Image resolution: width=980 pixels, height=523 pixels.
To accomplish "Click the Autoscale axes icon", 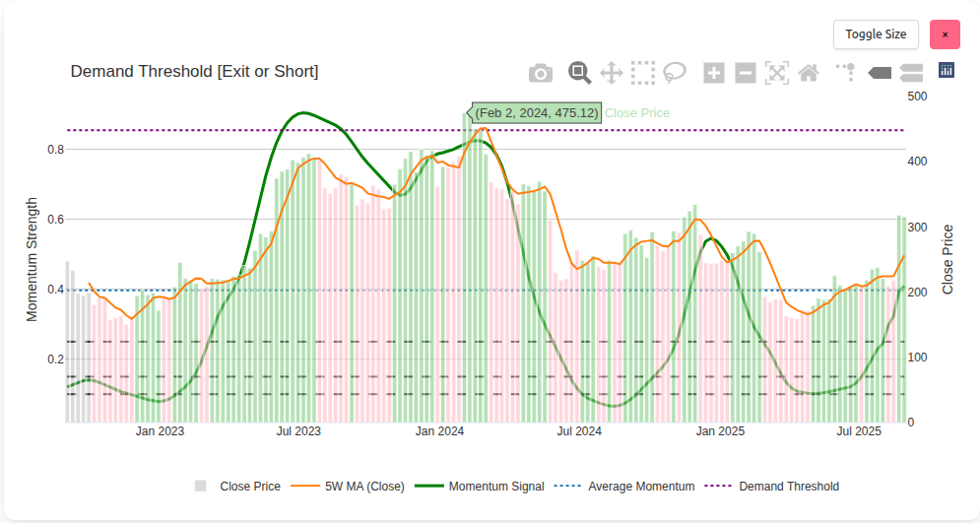I will tap(777, 73).
